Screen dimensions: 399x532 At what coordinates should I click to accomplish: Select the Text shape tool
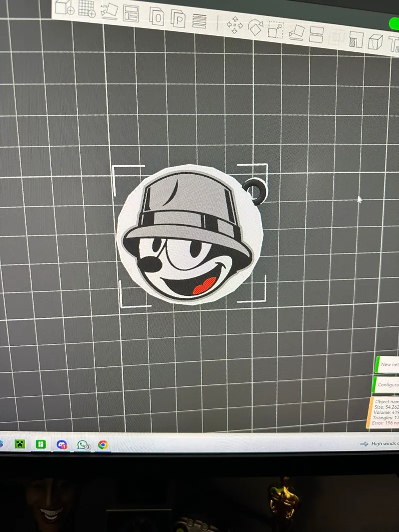point(393,44)
